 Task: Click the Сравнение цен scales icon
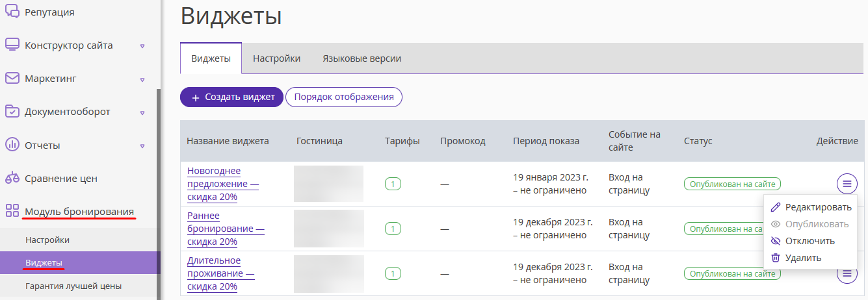tap(12, 177)
